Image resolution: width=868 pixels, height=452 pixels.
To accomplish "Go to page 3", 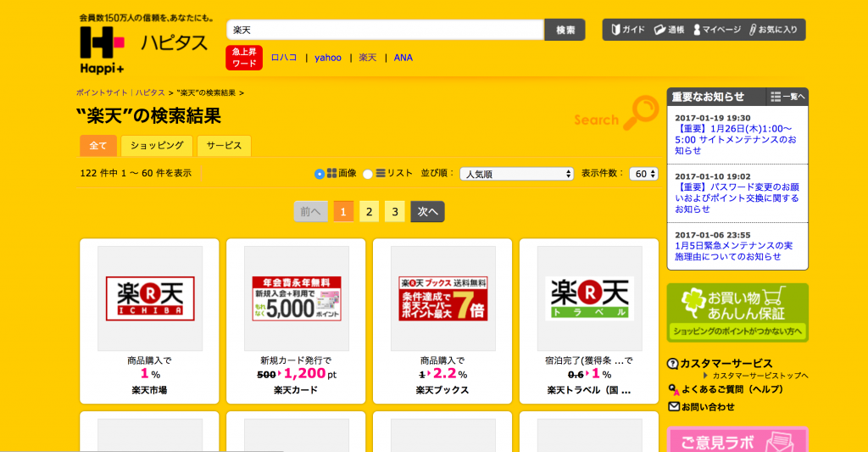I will [x=395, y=212].
